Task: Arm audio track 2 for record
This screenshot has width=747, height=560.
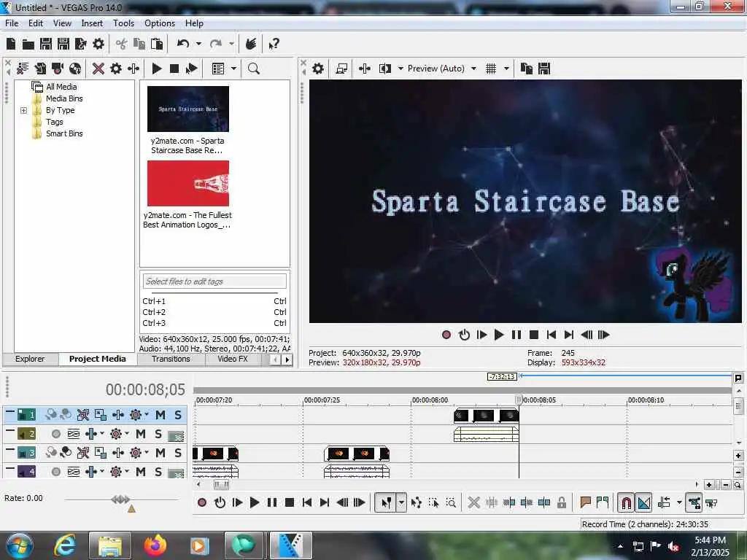Action: (55, 434)
